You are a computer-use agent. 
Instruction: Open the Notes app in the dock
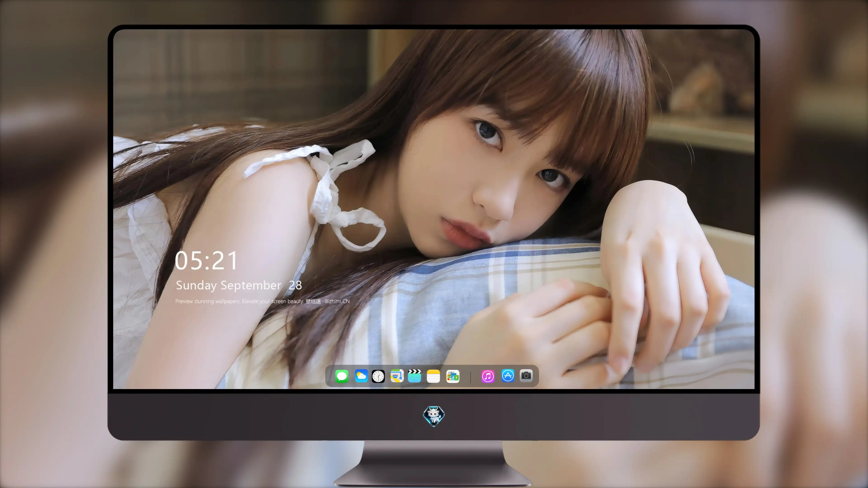point(433,376)
